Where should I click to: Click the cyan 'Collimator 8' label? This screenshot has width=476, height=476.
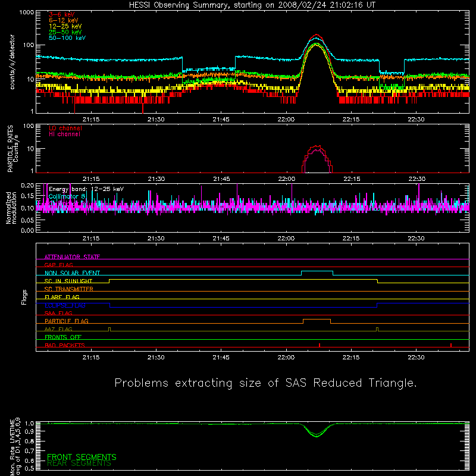(67, 196)
